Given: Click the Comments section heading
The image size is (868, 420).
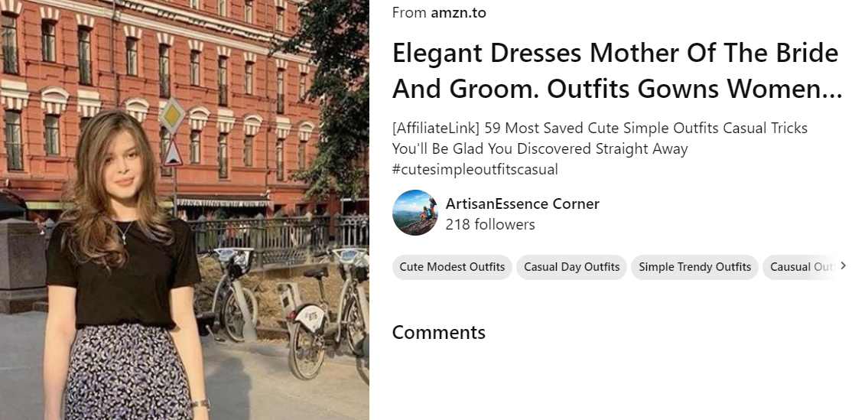Looking at the screenshot, I should [x=438, y=333].
